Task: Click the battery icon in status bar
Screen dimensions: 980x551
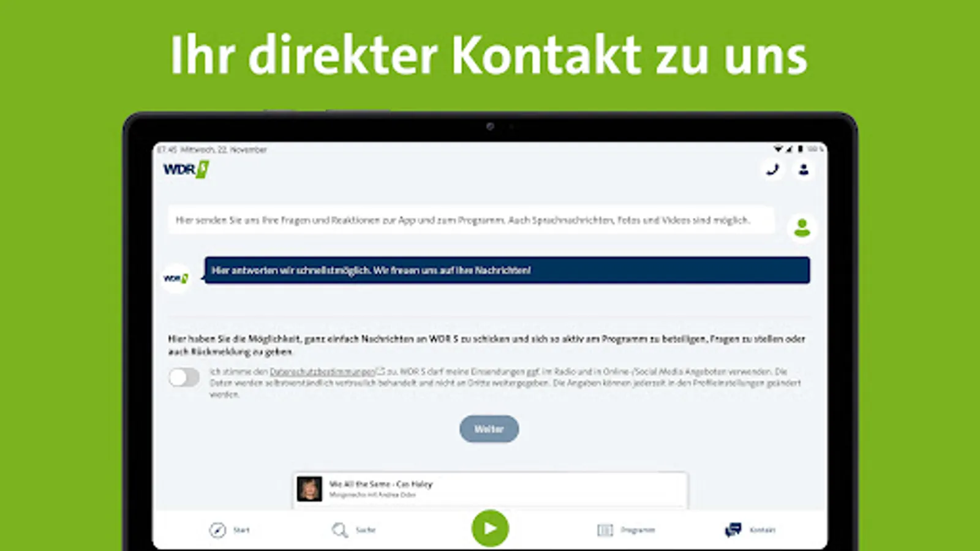Action: coord(800,149)
